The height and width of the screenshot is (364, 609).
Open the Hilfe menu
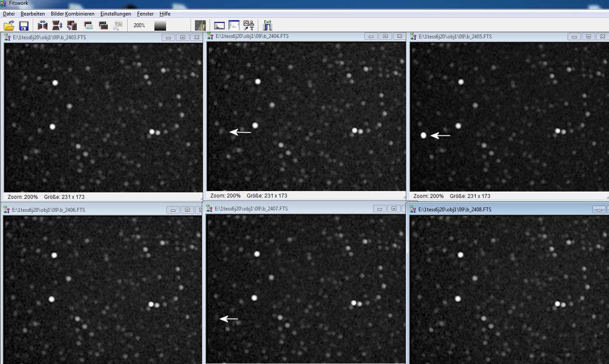(165, 14)
